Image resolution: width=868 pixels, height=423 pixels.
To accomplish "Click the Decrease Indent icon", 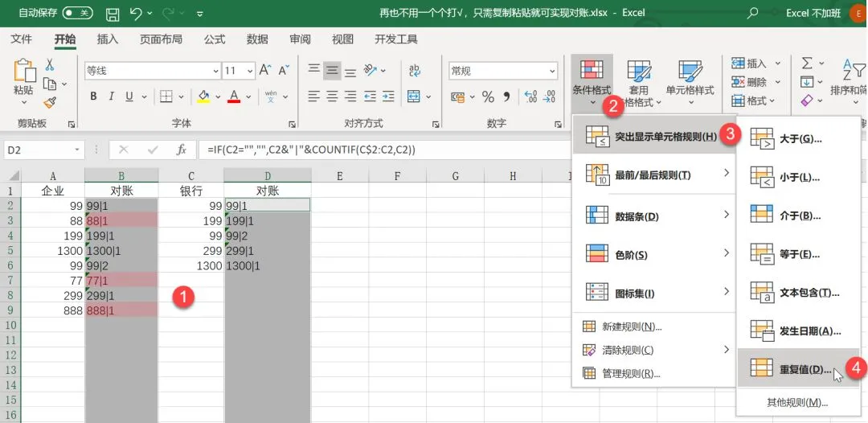I will (371, 97).
